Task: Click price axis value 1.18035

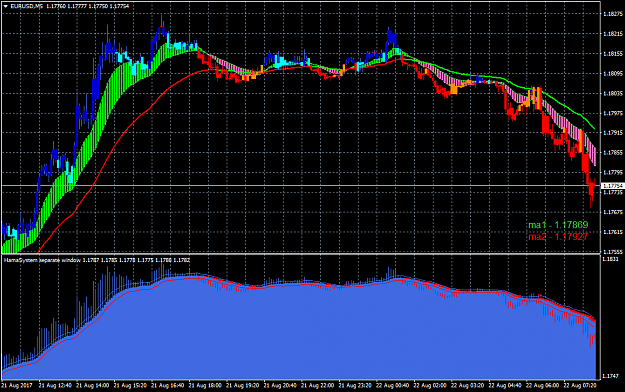Action: tap(613, 93)
